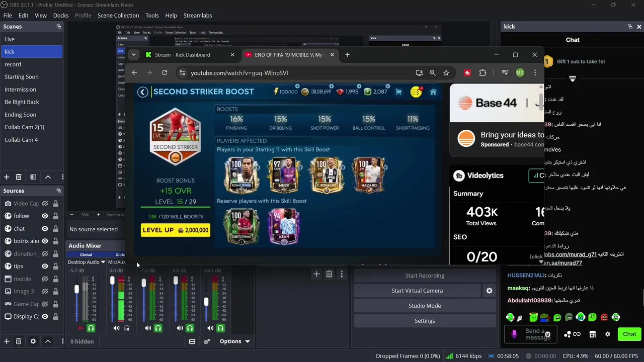644x362 pixels.
Task: Click Start Recording button
Action: tap(425, 276)
